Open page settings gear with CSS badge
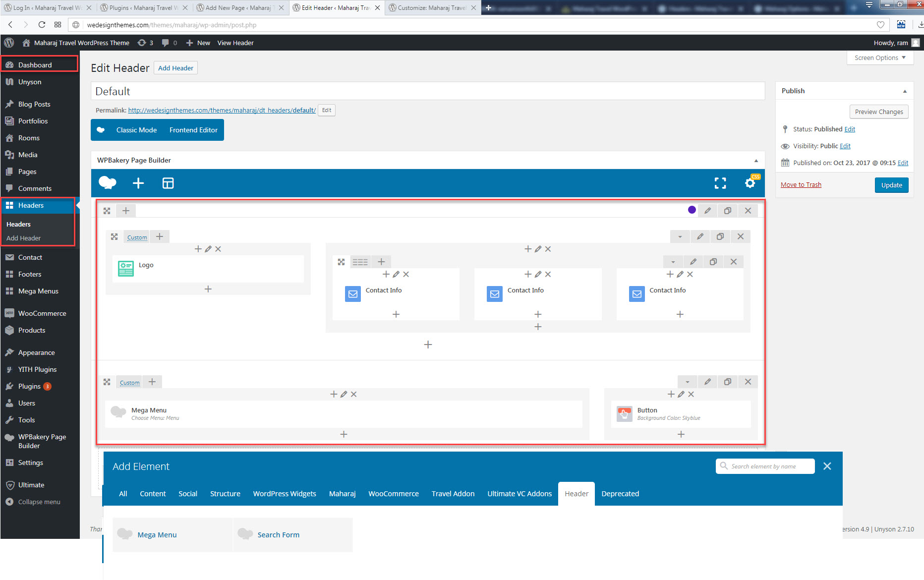The image size is (924, 580). [x=750, y=183]
